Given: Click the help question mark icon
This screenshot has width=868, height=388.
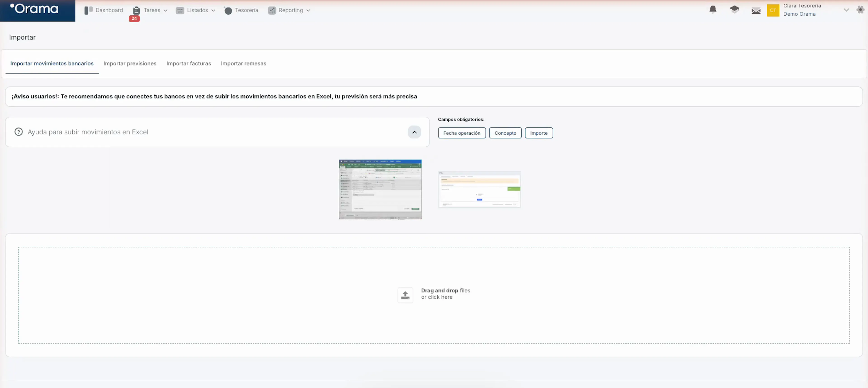Looking at the screenshot, I should 19,132.
